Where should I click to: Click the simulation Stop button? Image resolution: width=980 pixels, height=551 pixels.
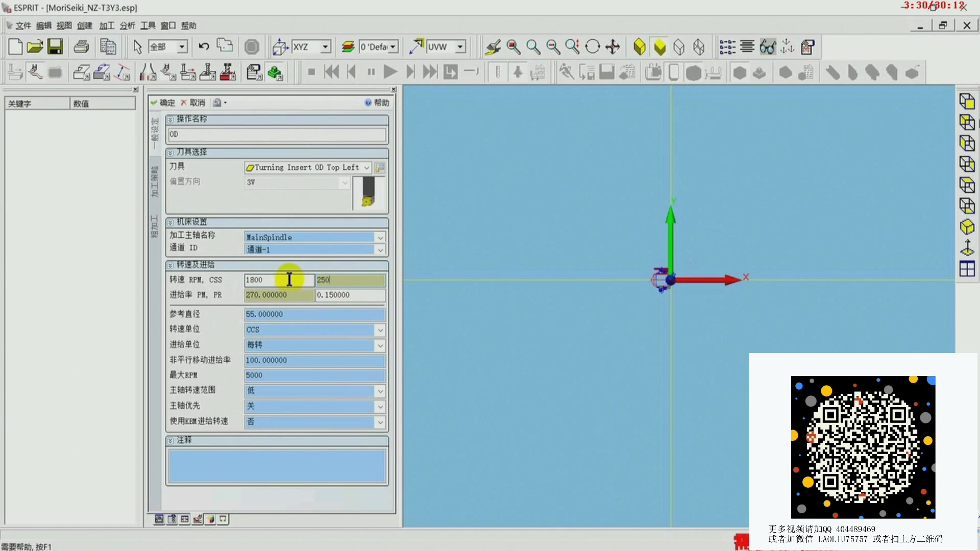pos(311,72)
